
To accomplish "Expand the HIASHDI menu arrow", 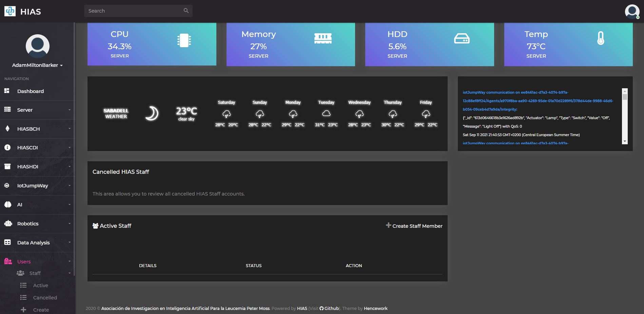I will point(70,166).
